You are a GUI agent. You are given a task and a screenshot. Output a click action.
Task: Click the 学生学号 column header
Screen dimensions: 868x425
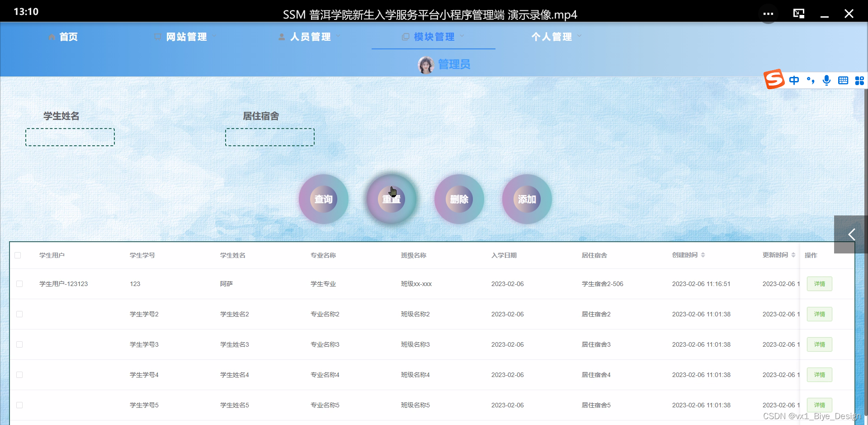(142, 255)
